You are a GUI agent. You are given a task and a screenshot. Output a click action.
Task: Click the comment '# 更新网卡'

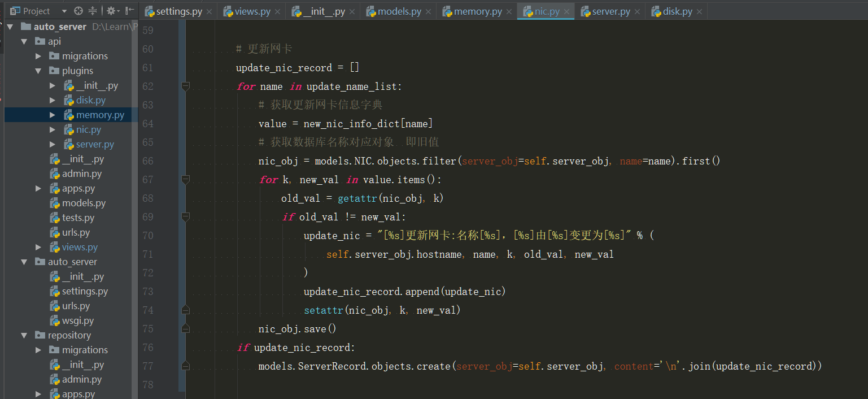264,49
